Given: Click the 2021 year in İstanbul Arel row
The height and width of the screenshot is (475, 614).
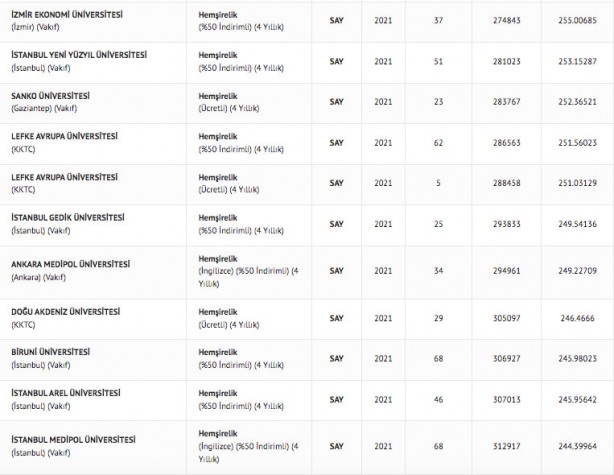Looking at the screenshot, I should [383, 399].
